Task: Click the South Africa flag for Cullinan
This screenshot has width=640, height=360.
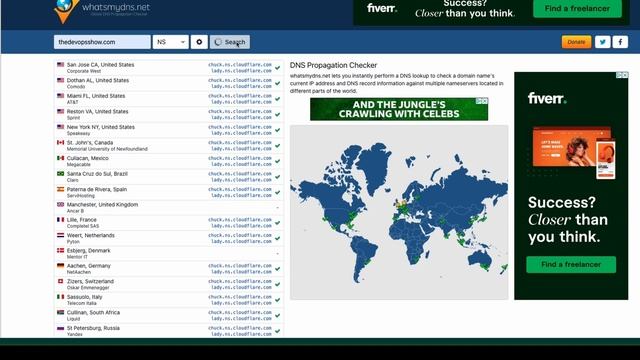Action: click(x=60, y=312)
